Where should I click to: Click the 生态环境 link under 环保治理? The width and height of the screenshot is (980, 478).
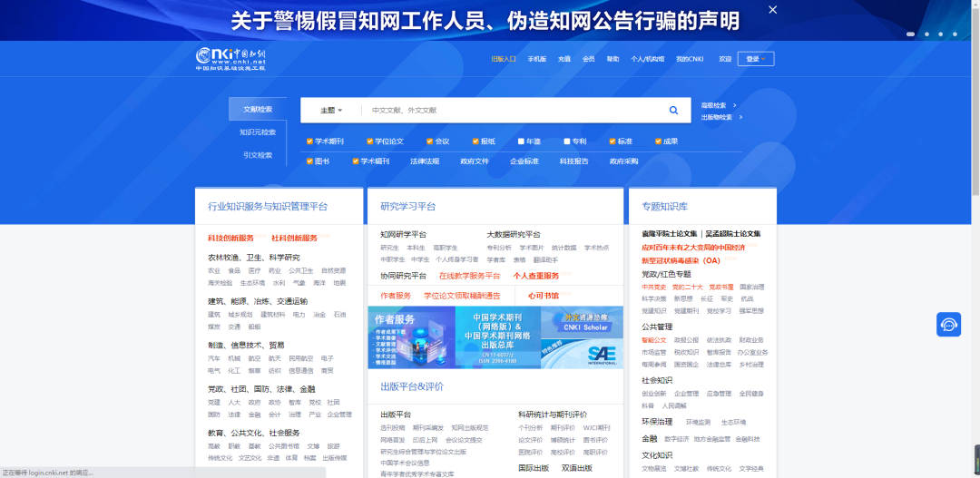point(733,423)
